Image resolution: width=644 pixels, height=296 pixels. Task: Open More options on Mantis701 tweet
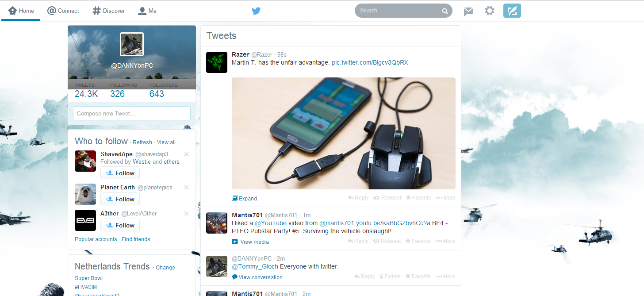(x=445, y=241)
